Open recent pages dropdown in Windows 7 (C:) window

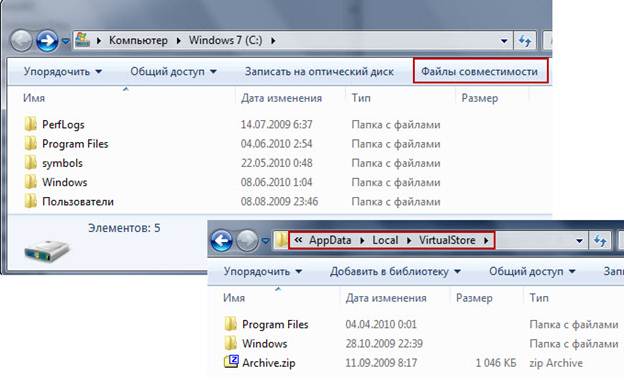66,41
